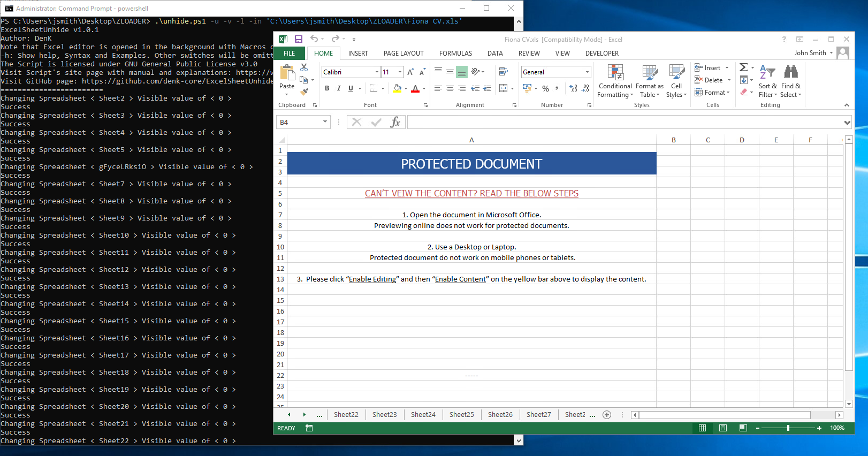Switch to Page Layout view in status bar
The height and width of the screenshot is (456, 868).
pos(723,428)
